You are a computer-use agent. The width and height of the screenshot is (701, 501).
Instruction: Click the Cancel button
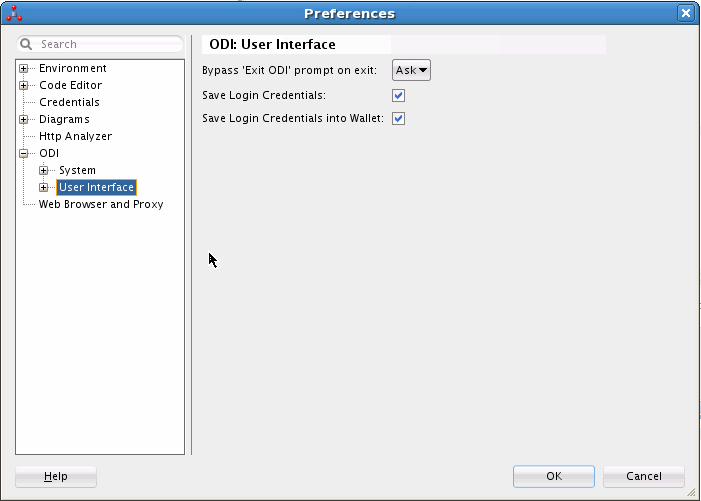point(644,476)
